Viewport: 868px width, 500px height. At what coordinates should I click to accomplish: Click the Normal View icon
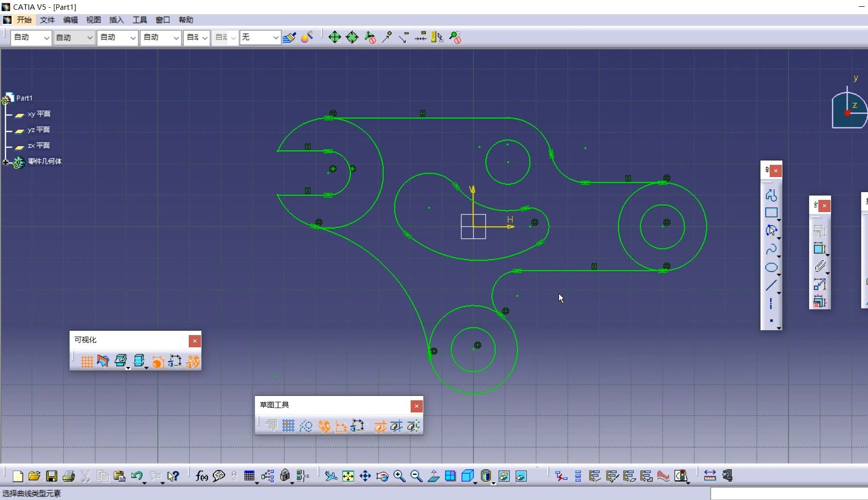[434, 476]
